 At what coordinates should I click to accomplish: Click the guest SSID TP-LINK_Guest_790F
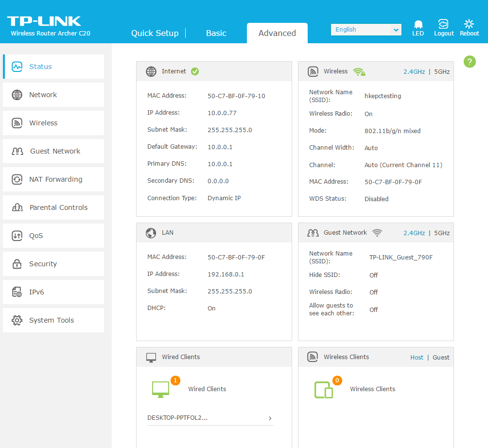(401, 258)
